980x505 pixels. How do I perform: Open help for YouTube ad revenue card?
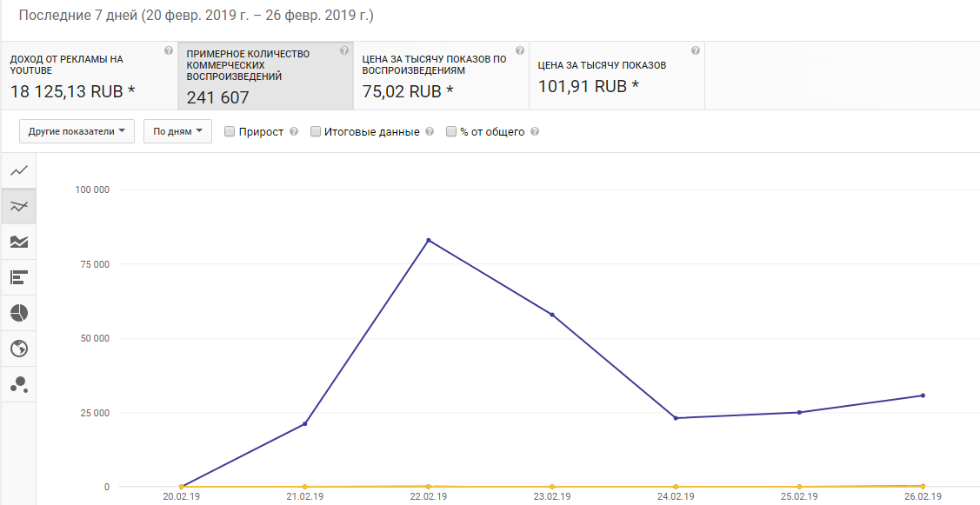point(168,51)
